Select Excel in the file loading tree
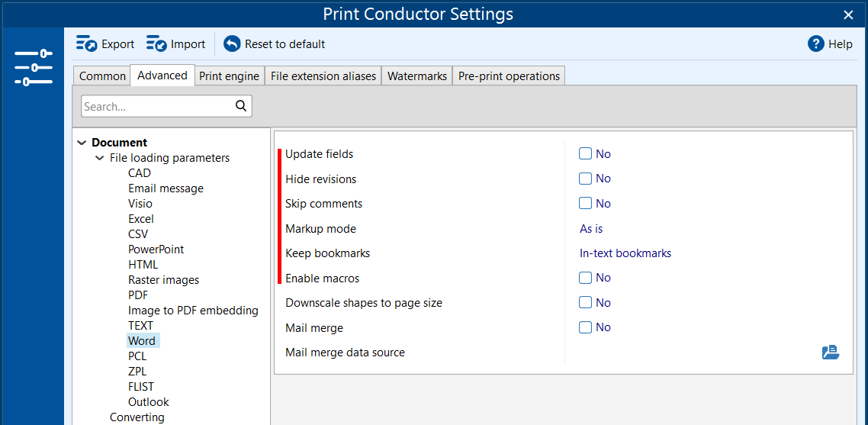The image size is (868, 425). (x=141, y=219)
